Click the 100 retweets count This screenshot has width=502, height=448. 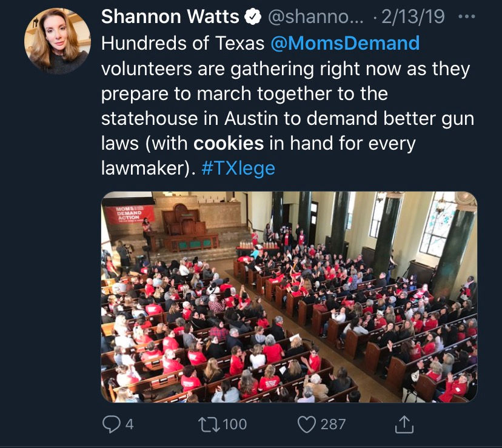(x=235, y=424)
